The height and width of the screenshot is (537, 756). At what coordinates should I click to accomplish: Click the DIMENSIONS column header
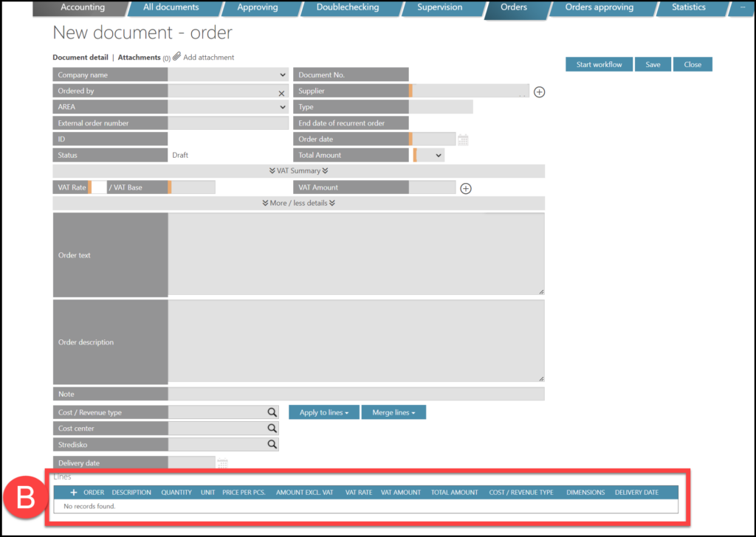tap(585, 492)
